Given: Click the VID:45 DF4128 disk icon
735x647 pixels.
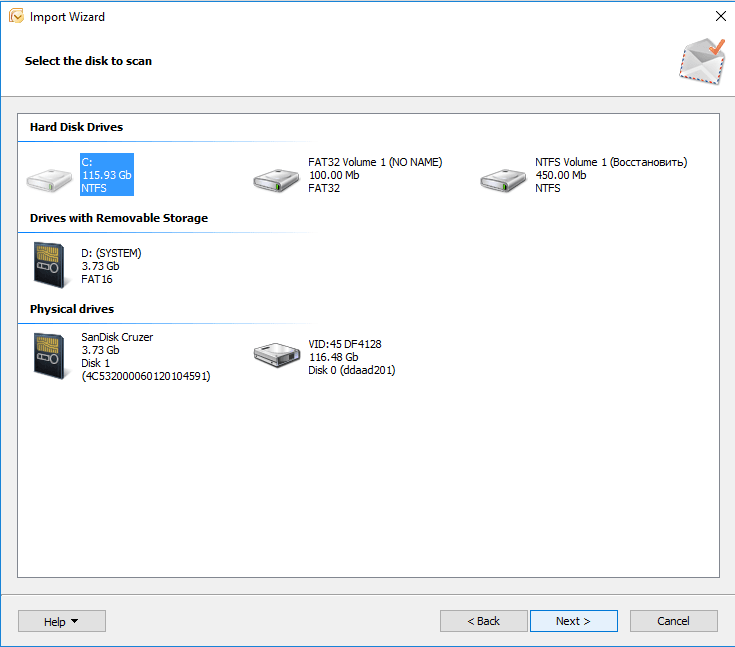Looking at the screenshot, I should (x=277, y=354).
